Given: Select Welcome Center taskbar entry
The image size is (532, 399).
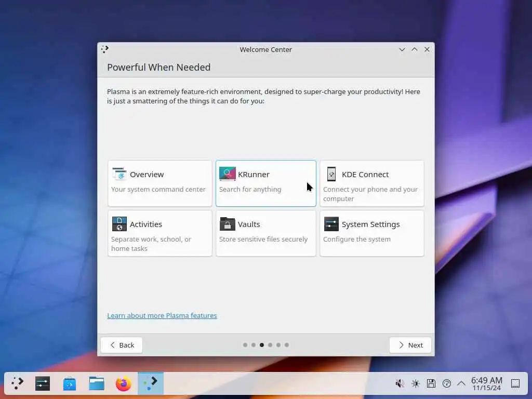Looking at the screenshot, I should (x=151, y=383).
